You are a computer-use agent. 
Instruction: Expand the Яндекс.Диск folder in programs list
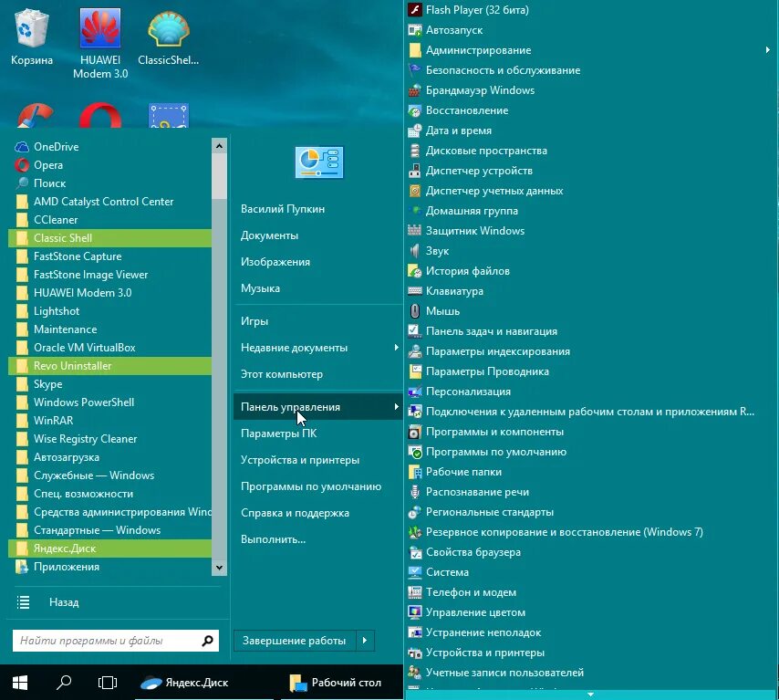(110, 549)
